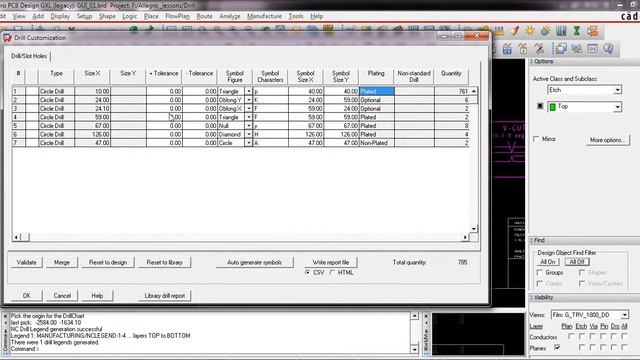Image resolution: width=640 pixels, height=360 pixels.
Task: Click the yellow sun icon in the toolbar
Action: [530, 31]
